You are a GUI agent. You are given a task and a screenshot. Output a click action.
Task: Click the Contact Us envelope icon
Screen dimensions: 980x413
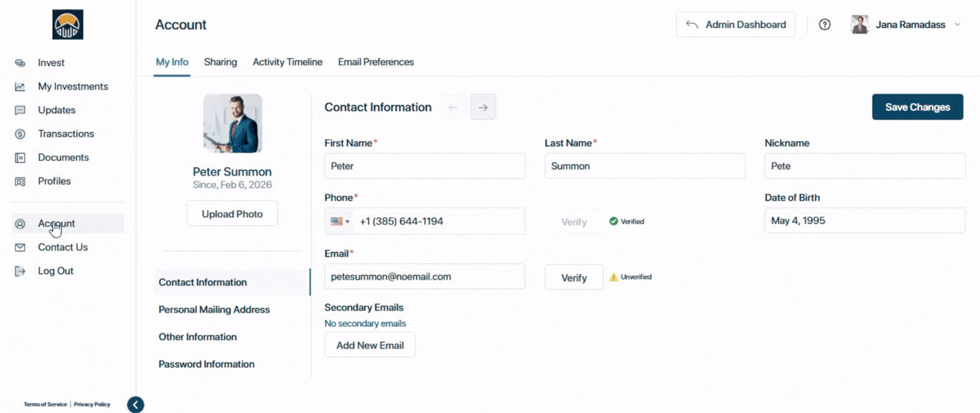click(20, 247)
